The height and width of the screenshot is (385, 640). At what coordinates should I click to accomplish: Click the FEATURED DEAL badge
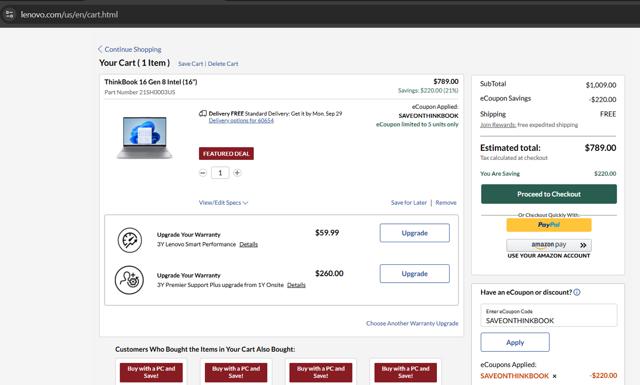[226, 154]
